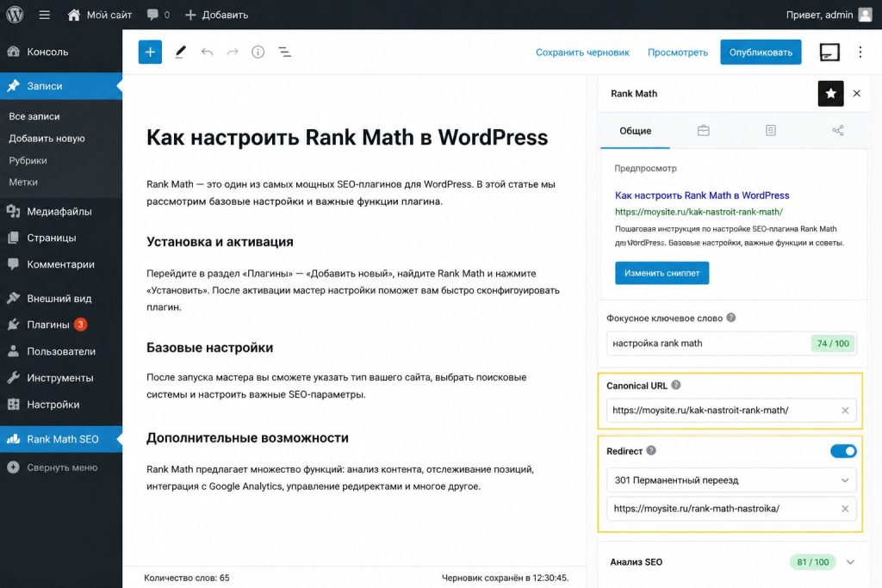Image resolution: width=882 pixels, height=588 pixels.
Task: Click Дополнительные возможности heading
Action: pyautogui.click(x=247, y=438)
